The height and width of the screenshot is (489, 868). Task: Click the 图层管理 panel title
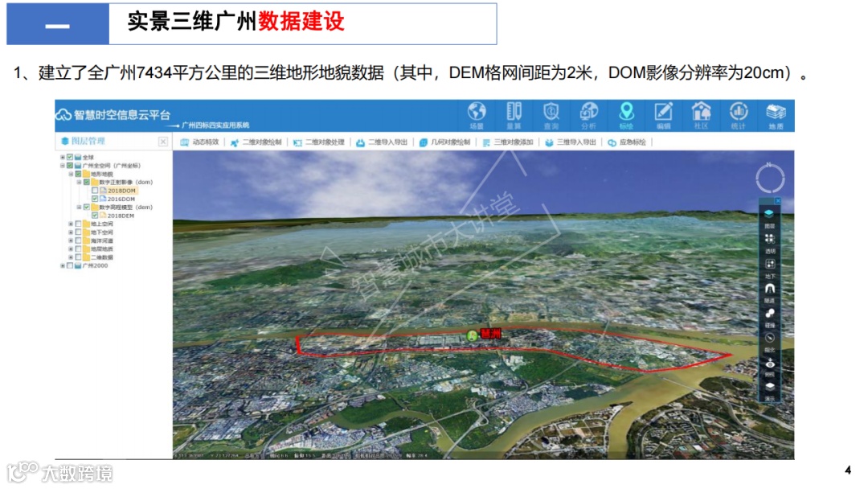tap(88, 142)
